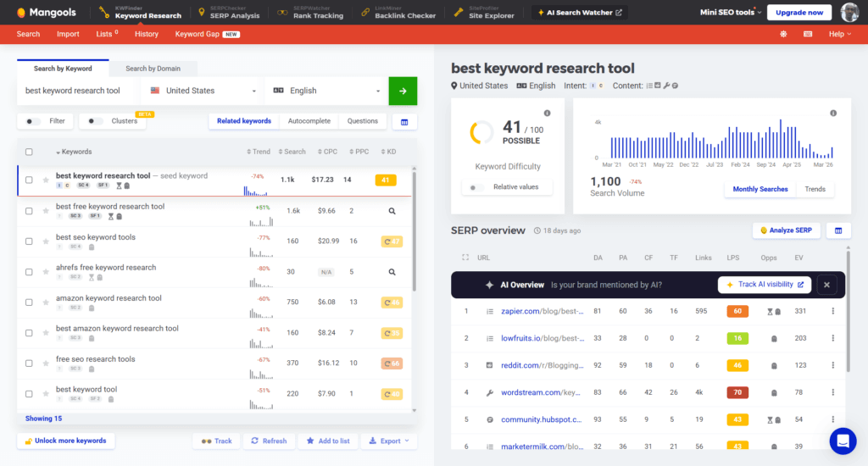Switch to Search by Domain tab

[x=153, y=69]
